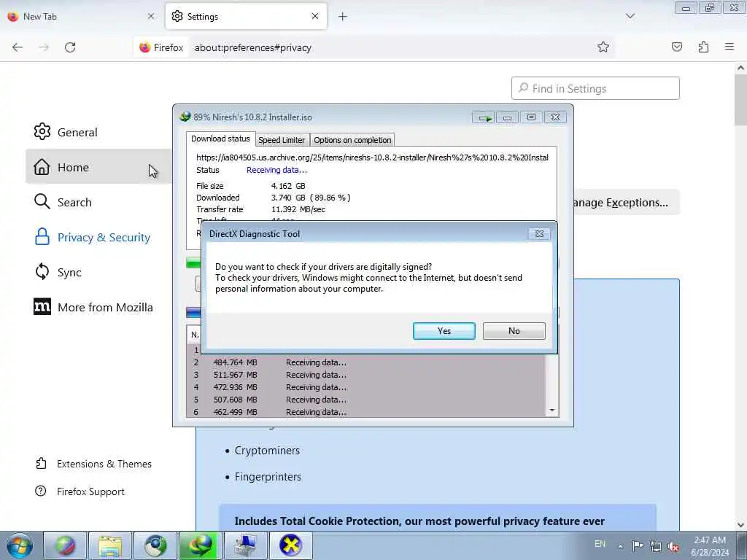Click the Firefox identity icon in address bar
747x560 pixels.
(161, 47)
